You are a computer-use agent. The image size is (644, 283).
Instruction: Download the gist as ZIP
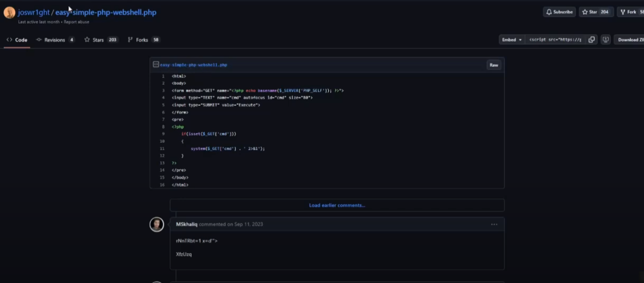coord(630,40)
